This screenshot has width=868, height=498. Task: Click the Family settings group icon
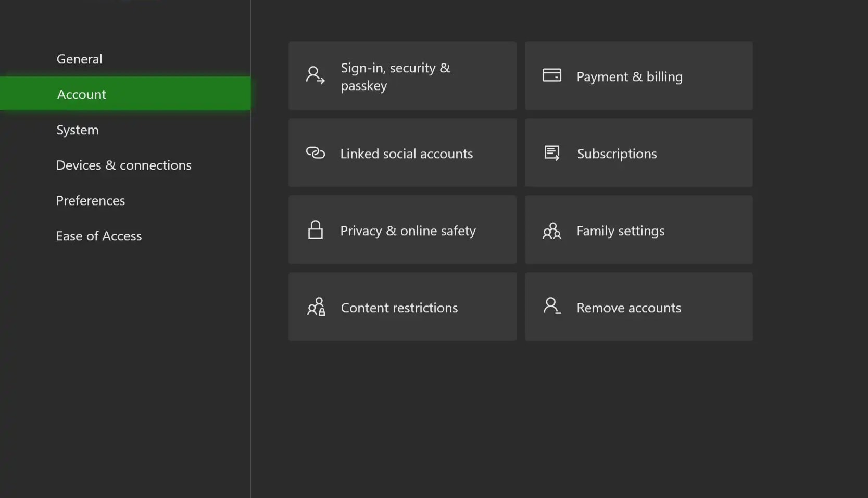coord(551,231)
